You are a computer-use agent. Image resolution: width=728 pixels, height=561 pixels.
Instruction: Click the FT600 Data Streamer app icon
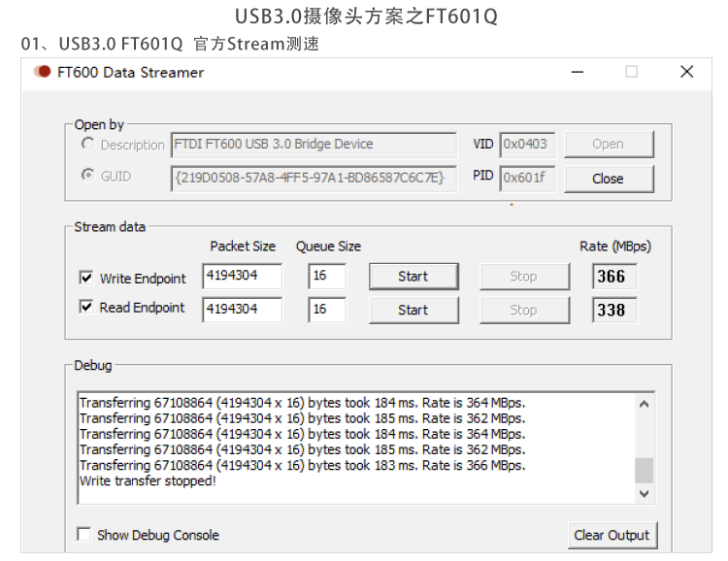pos(43,72)
